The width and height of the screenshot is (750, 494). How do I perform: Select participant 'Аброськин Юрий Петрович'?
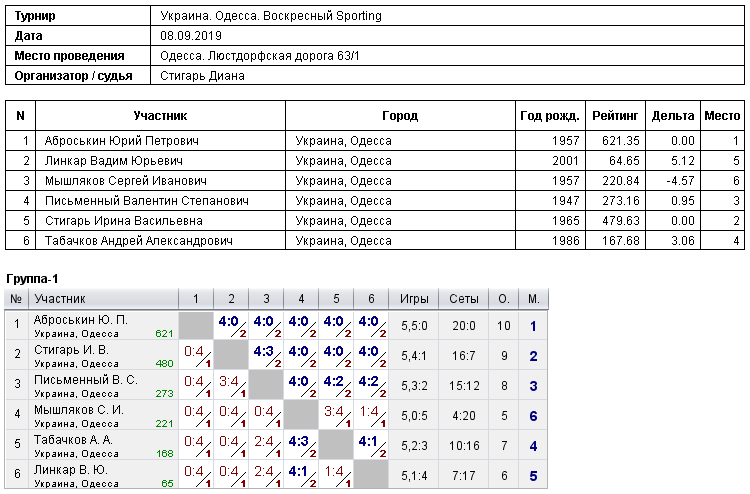[121, 141]
